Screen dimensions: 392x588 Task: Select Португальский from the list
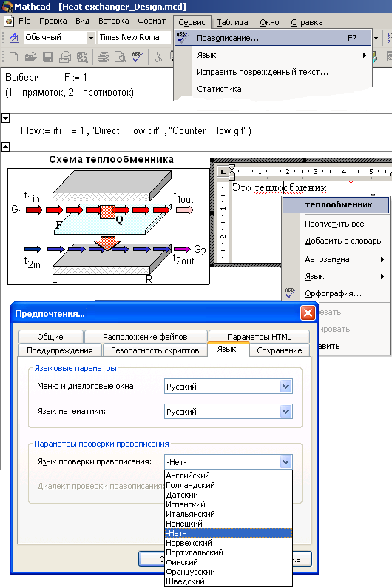[229, 552]
